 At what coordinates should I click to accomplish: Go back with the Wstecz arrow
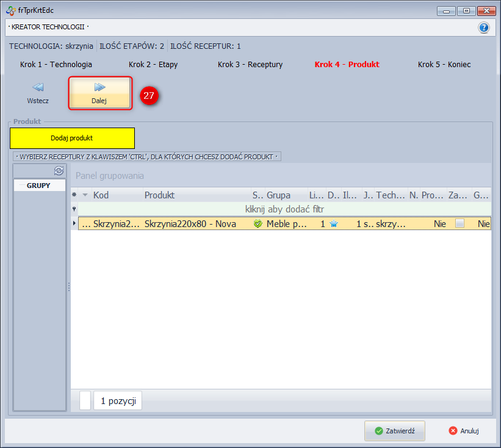[x=38, y=93]
